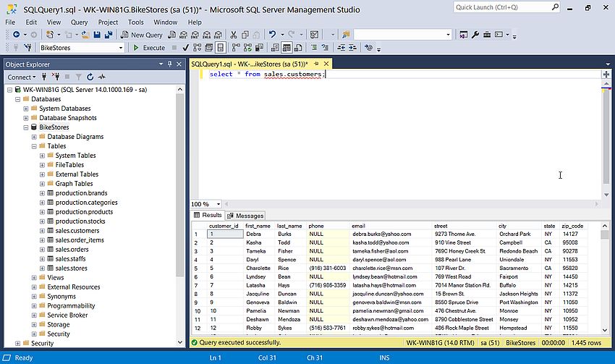Close the SQLQuery1.sql tab
Image resolution: width=615 pixels, height=364 pixels.
coord(326,63)
